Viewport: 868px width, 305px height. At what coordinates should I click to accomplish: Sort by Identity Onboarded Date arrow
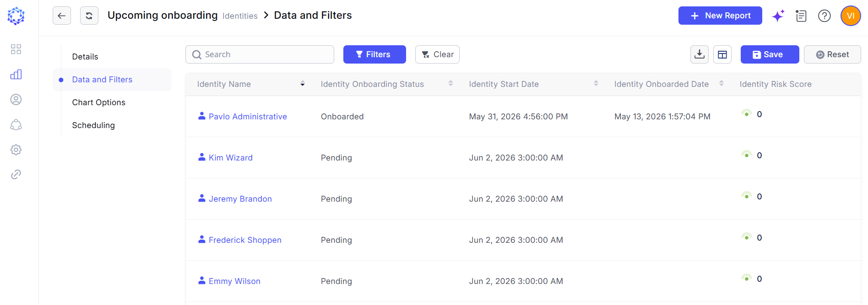(x=722, y=84)
